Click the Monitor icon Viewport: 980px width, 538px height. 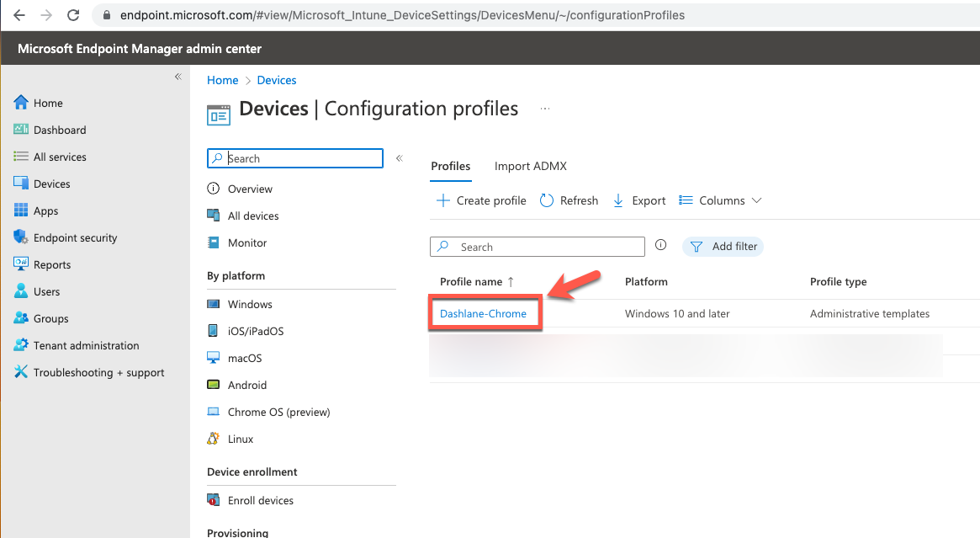213,242
